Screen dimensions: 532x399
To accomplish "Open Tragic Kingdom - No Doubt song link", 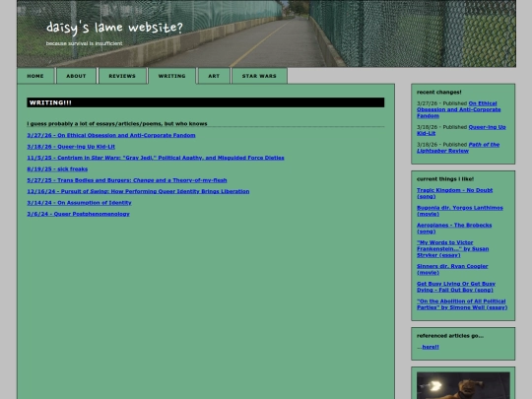I will click(x=454, y=193).
